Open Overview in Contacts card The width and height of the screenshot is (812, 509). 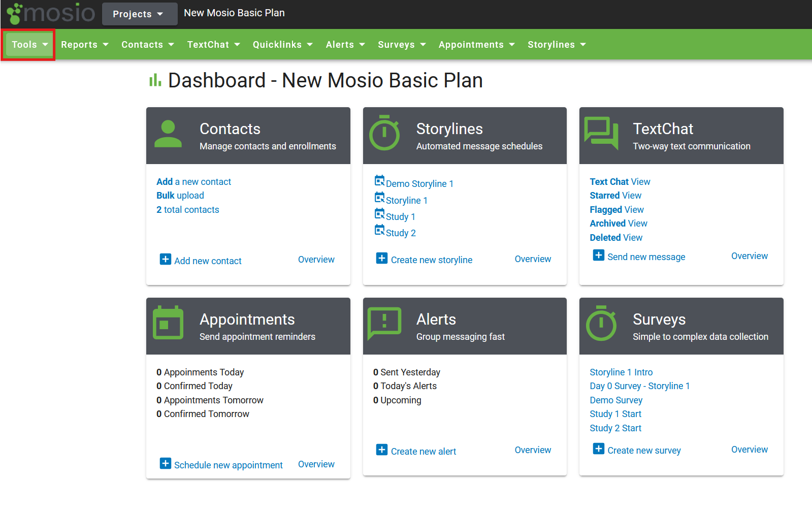316,260
